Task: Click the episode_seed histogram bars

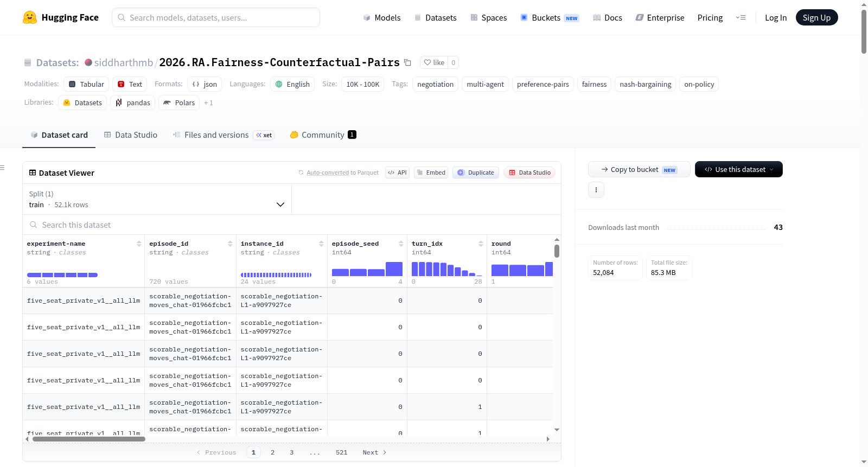Action: [x=367, y=269]
